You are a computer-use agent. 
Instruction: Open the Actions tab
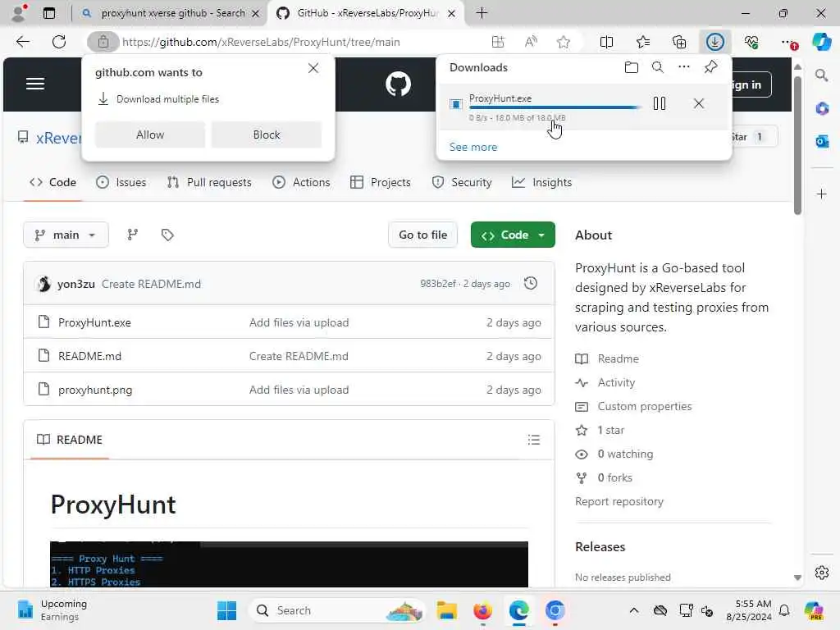point(301,182)
